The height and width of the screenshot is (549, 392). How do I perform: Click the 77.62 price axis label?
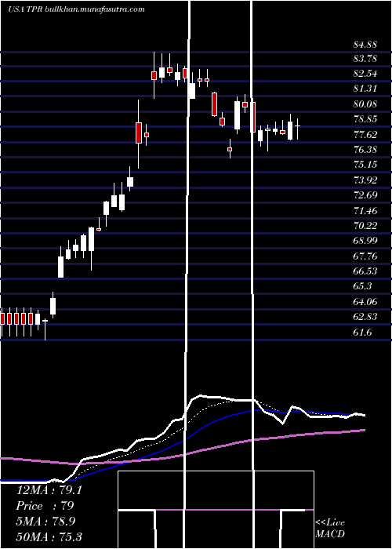point(365,134)
